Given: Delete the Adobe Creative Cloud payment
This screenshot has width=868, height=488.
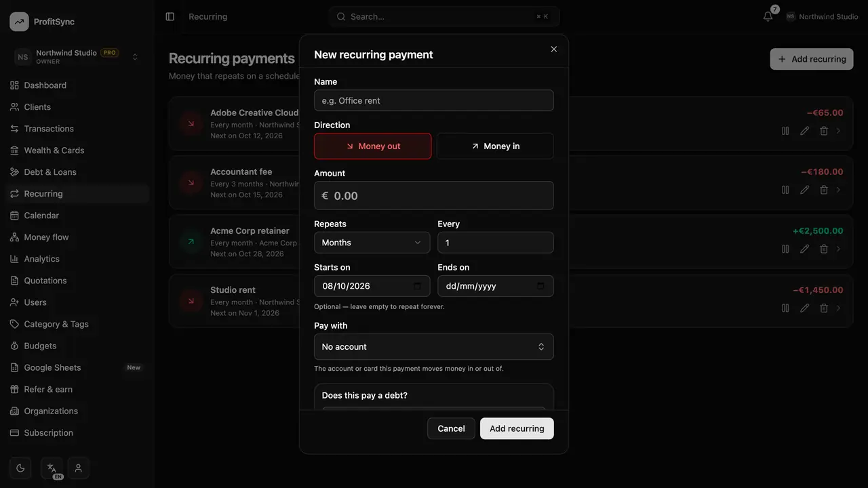Looking at the screenshot, I should point(824,131).
